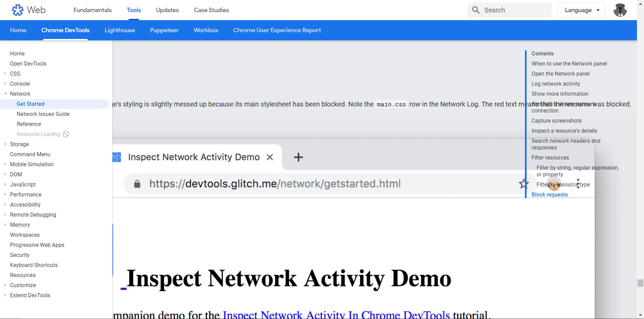Click the padlock icon in the demo address bar
644x319 pixels.
(x=137, y=184)
